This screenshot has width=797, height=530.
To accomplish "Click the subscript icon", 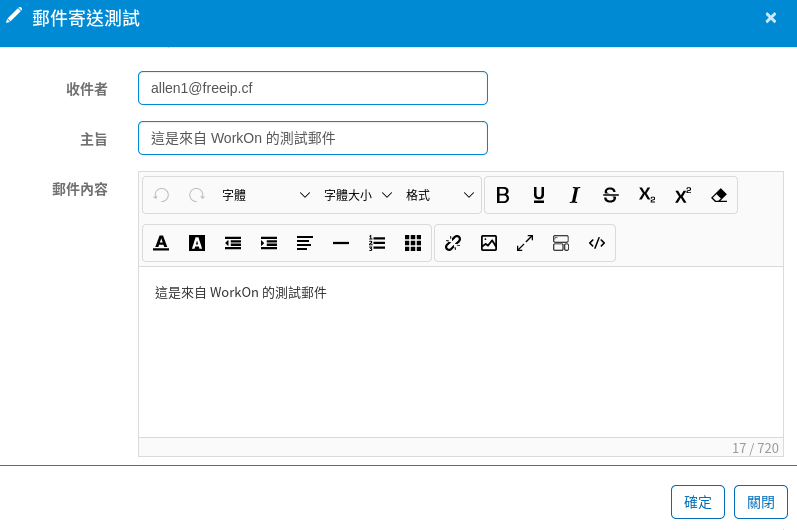I will (x=647, y=195).
